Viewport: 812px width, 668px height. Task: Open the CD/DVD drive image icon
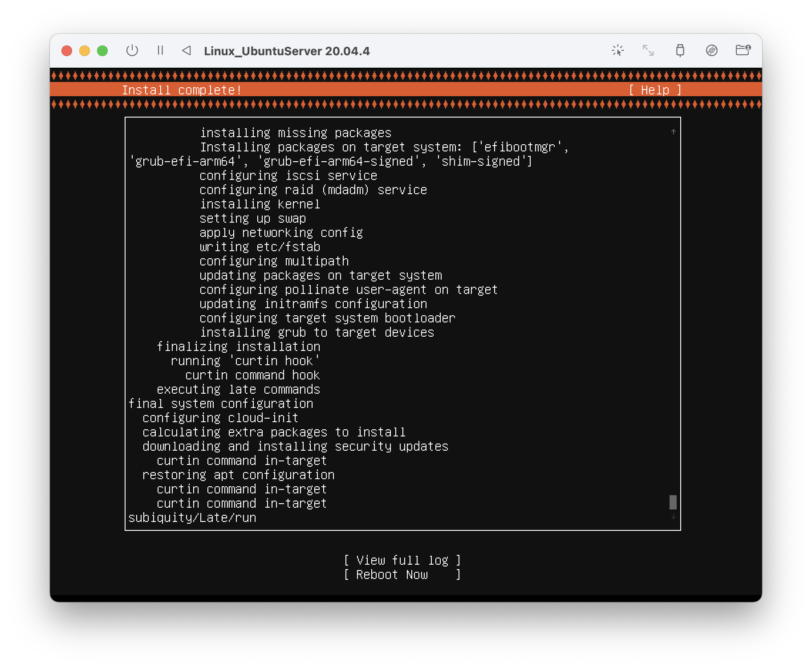(x=712, y=51)
